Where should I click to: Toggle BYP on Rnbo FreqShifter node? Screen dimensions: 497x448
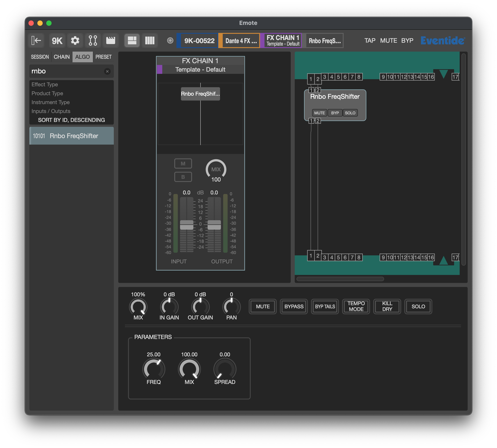[335, 113]
